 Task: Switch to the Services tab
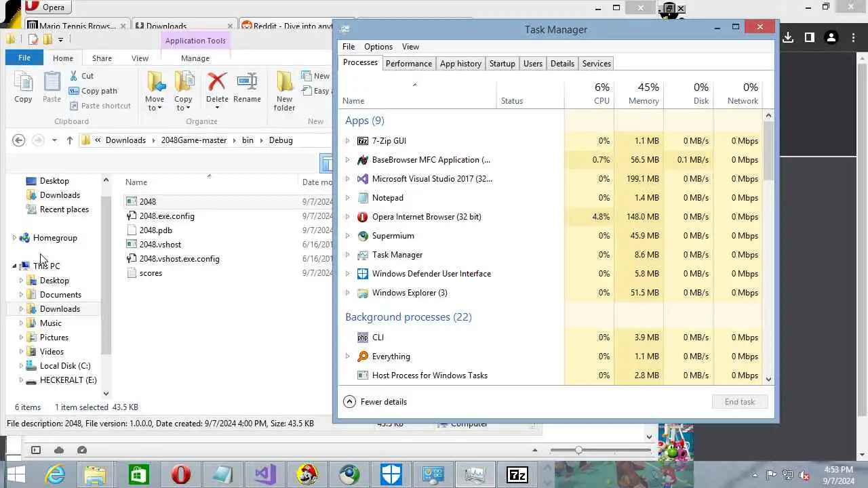[x=597, y=64]
